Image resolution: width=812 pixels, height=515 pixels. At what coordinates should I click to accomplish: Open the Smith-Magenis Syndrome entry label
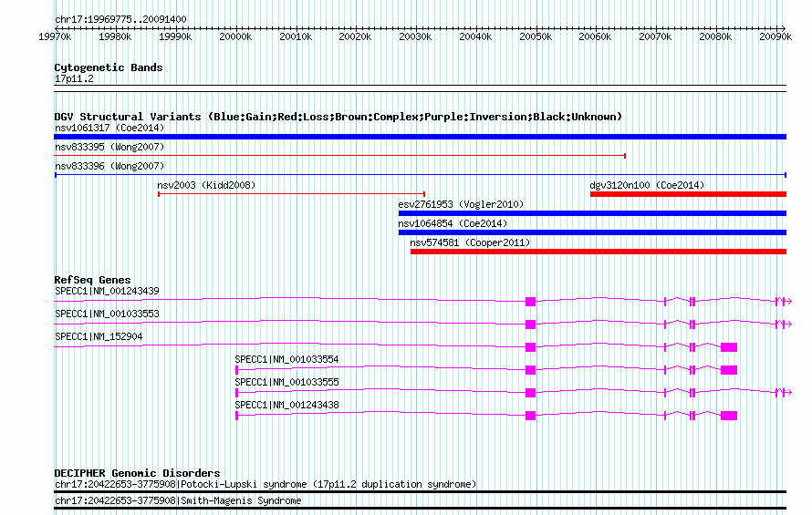pyautogui.click(x=178, y=501)
